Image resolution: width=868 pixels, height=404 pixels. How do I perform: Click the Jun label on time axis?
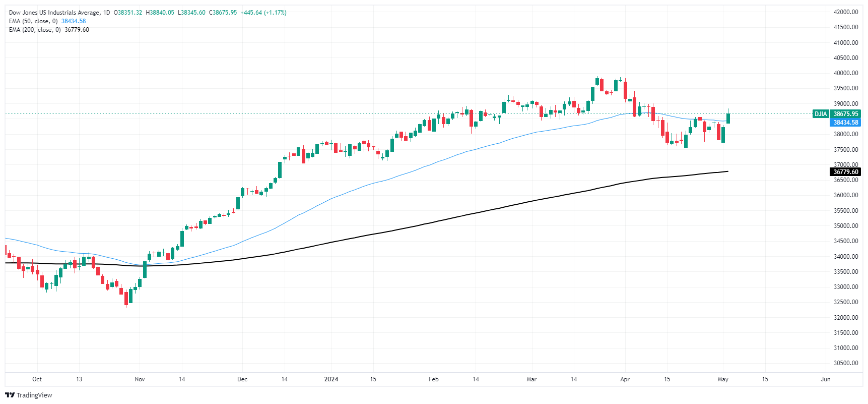coord(825,379)
